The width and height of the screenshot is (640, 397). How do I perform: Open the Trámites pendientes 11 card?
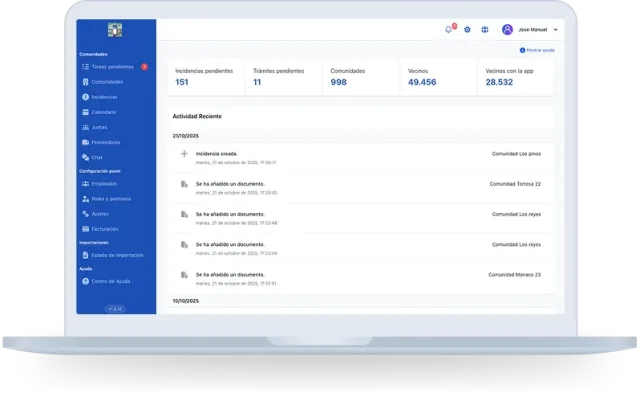pyautogui.click(x=284, y=78)
